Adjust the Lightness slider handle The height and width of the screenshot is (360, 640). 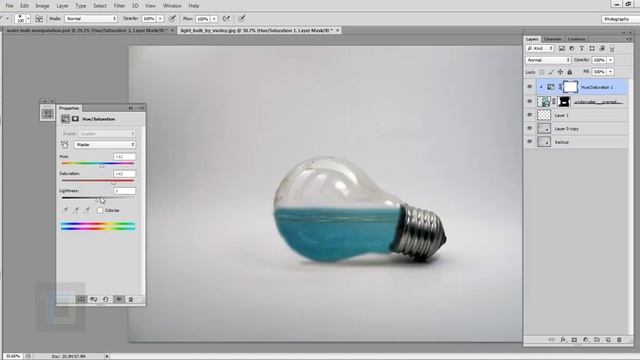point(98,200)
